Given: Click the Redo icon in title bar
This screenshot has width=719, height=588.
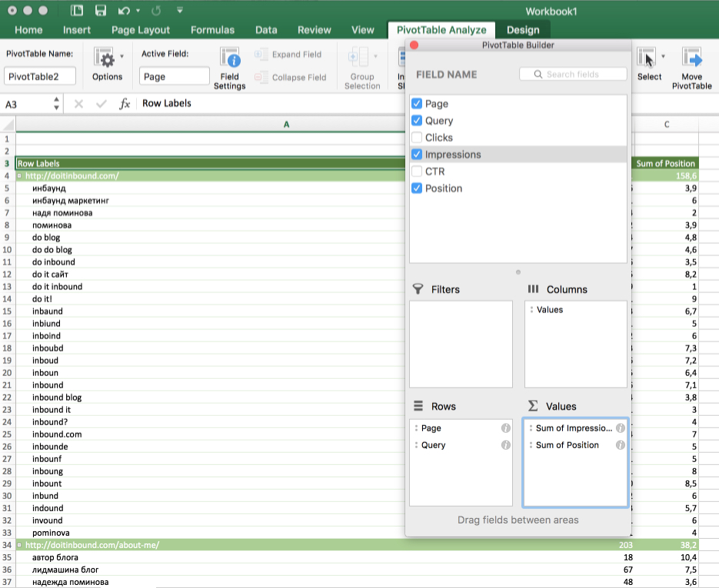Looking at the screenshot, I should [156, 11].
